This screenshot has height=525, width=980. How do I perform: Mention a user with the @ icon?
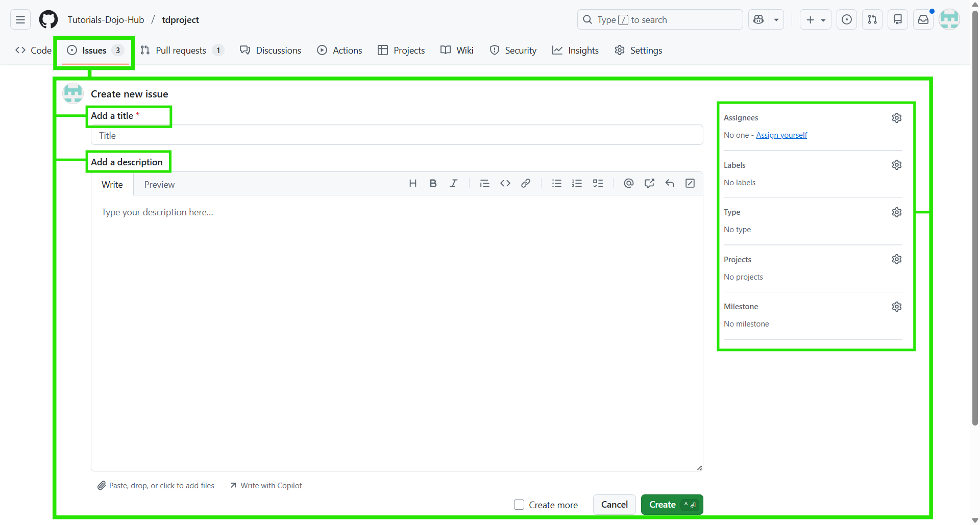628,183
